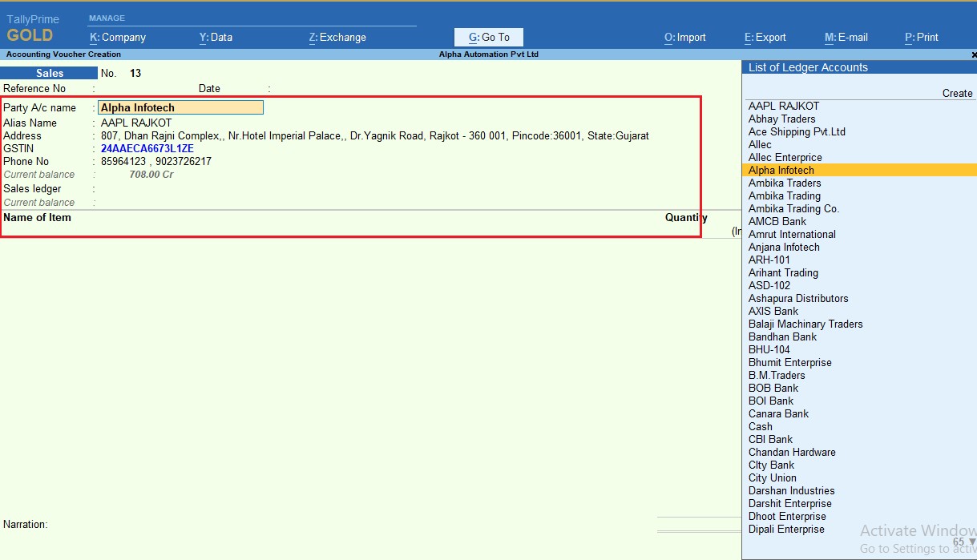Open the Company menu

[118, 37]
